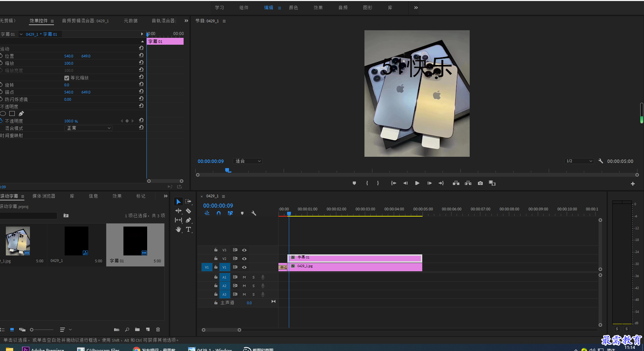The width and height of the screenshot is (644, 351).
Task: Draw rectangle opacity mask
Action: click(x=12, y=113)
